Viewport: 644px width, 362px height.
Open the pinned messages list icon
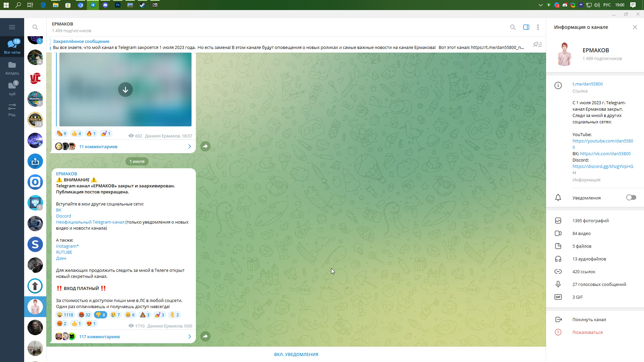pyautogui.click(x=537, y=45)
